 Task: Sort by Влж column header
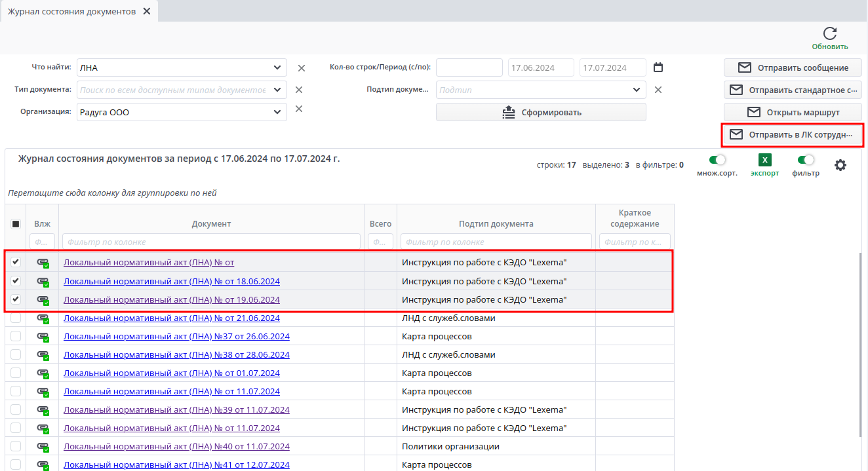pos(42,224)
